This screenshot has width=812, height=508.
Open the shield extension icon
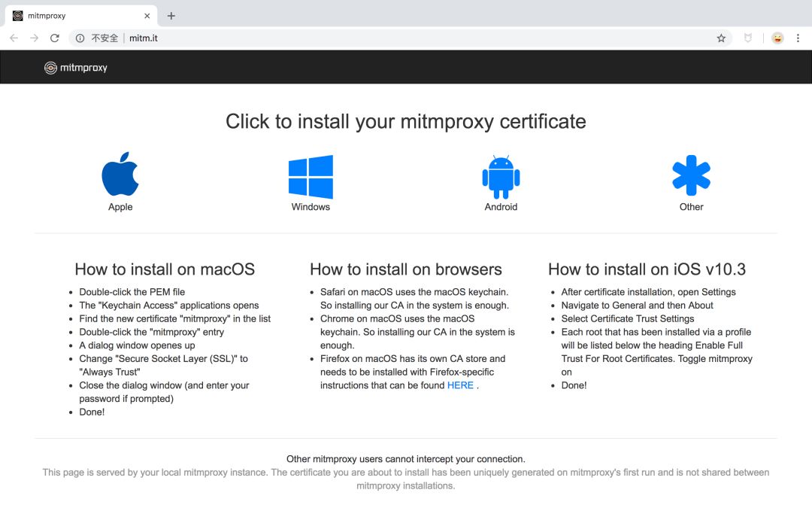click(748, 38)
